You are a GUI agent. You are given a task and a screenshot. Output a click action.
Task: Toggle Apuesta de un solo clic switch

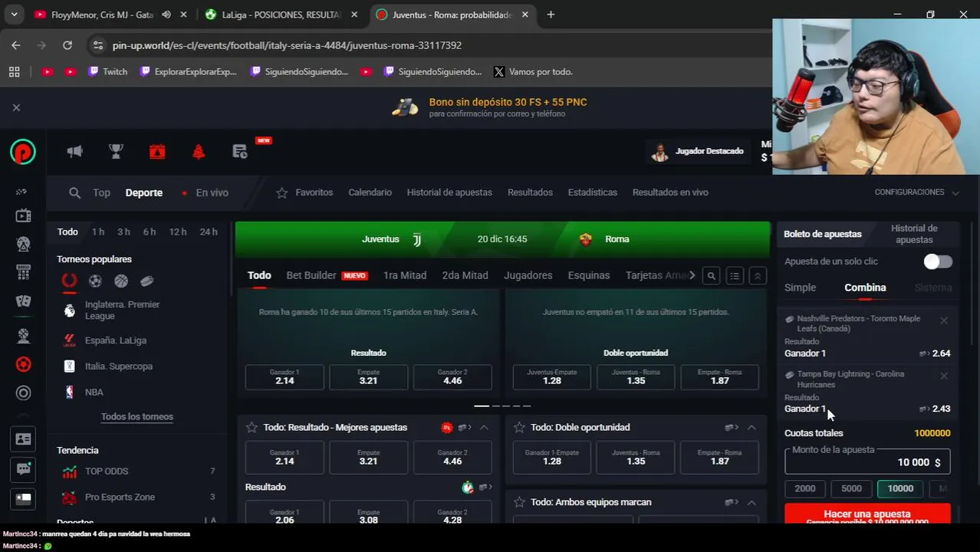pos(938,261)
